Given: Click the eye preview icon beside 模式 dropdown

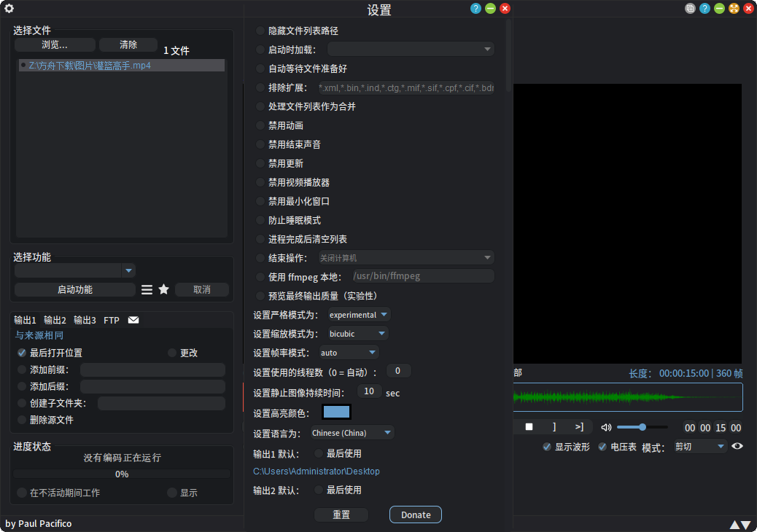Looking at the screenshot, I should coord(737,446).
